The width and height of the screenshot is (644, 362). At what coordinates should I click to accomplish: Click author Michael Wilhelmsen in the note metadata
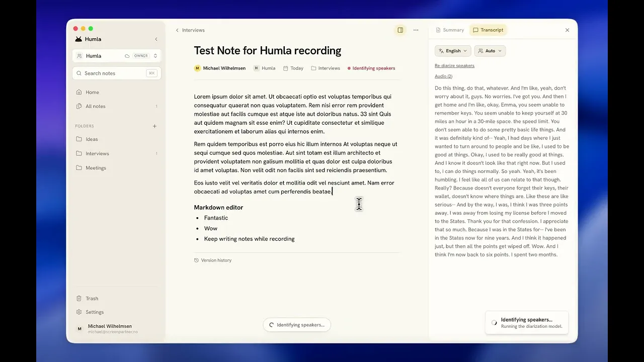(x=220, y=68)
